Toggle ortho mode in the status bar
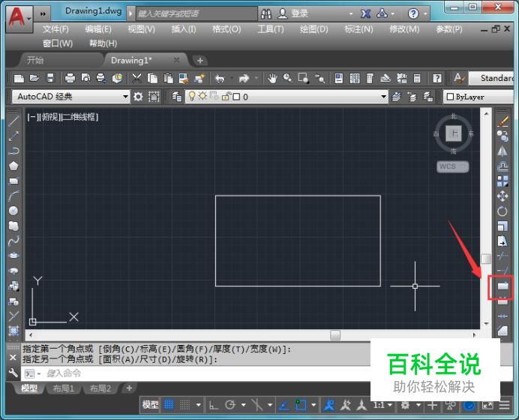The image size is (519, 420). click(214, 405)
